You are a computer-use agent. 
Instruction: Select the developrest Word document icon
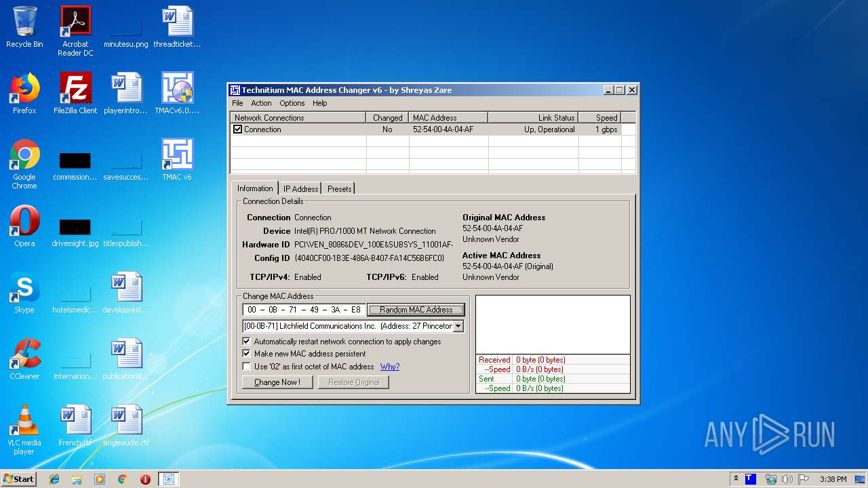126,293
